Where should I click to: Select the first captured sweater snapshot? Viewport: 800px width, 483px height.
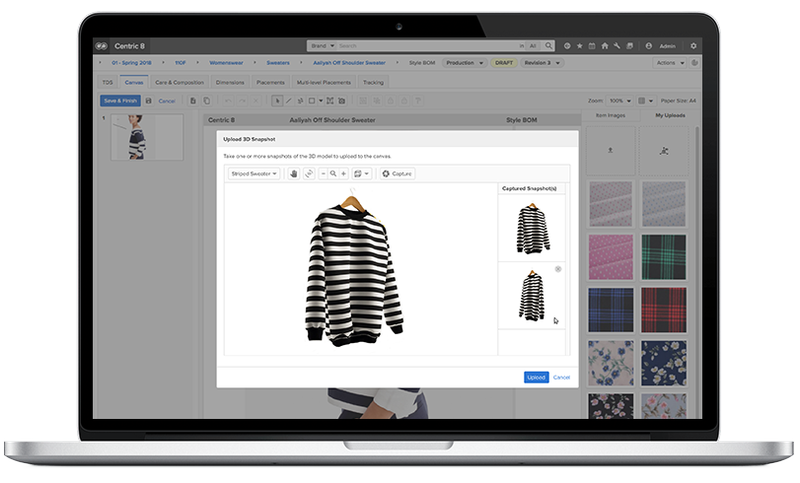point(531,228)
